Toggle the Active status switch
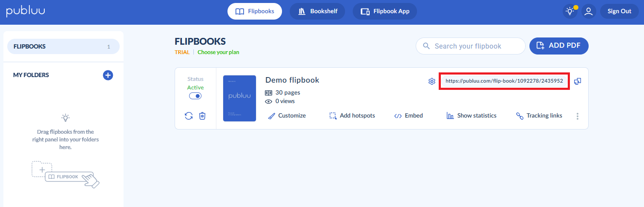 [195, 96]
